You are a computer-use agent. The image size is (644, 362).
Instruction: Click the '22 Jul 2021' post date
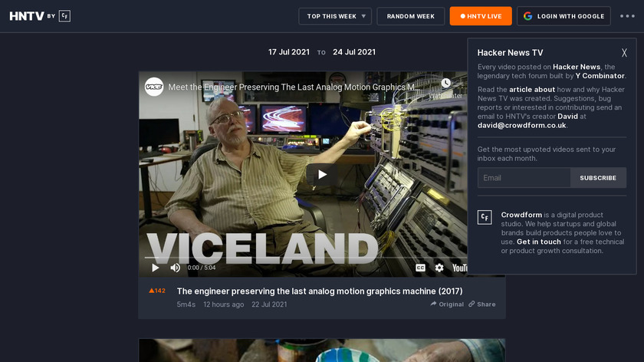269,304
